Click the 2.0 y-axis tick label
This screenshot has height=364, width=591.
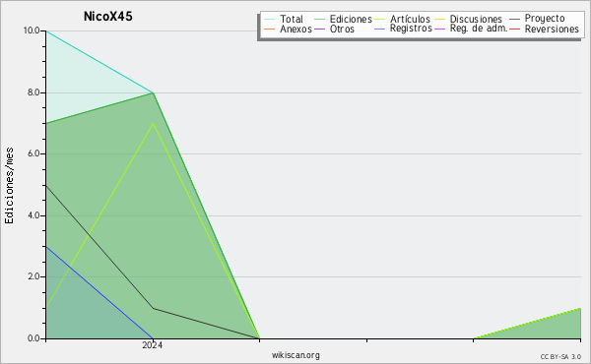tap(33, 276)
